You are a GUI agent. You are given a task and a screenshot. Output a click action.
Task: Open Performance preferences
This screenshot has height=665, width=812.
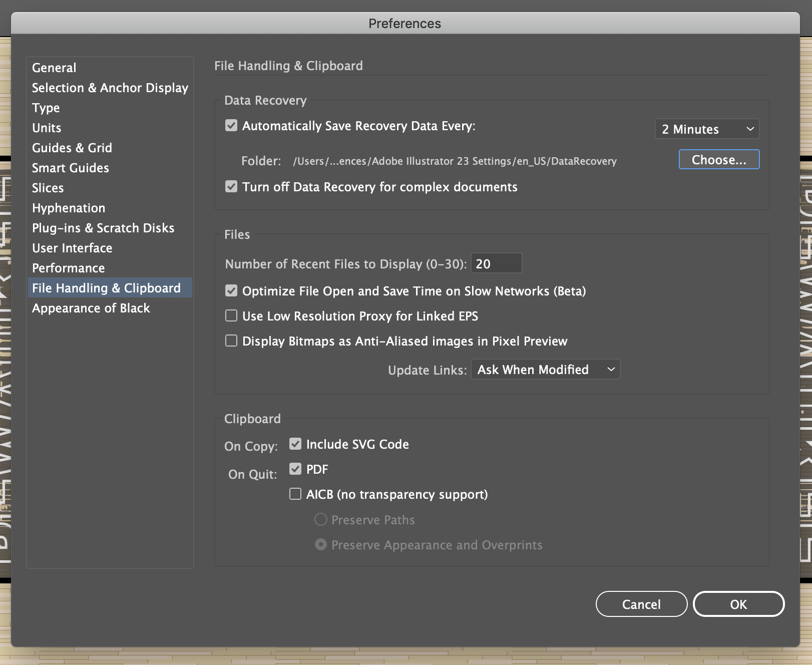click(x=68, y=268)
